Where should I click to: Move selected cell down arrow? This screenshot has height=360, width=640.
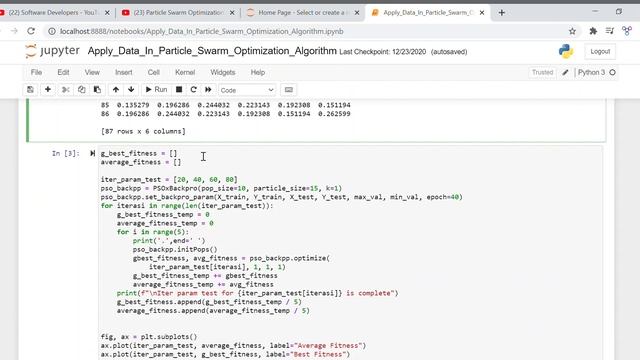tap(131, 89)
